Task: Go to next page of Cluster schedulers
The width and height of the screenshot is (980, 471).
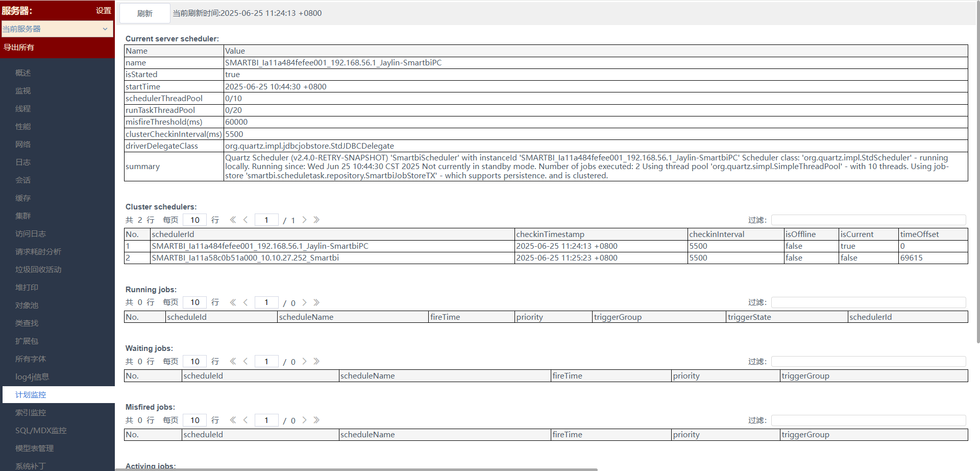Action: coord(304,220)
